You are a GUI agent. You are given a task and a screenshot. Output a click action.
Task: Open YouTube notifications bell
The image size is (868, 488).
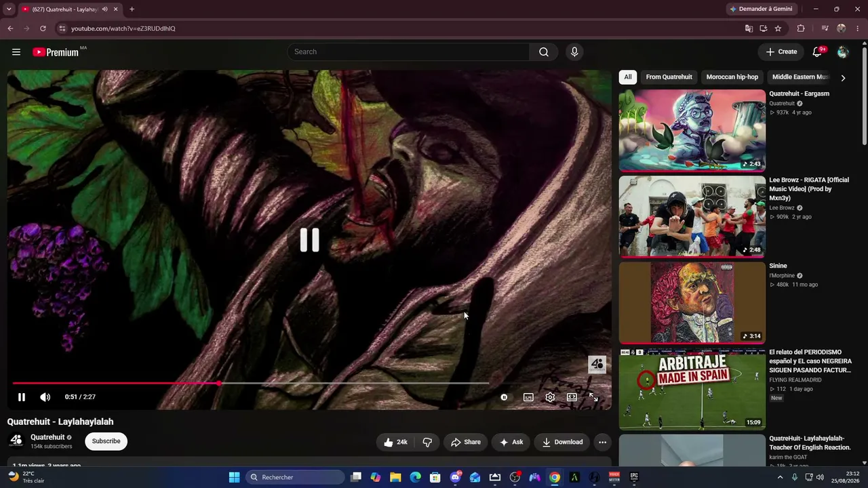pyautogui.click(x=818, y=52)
